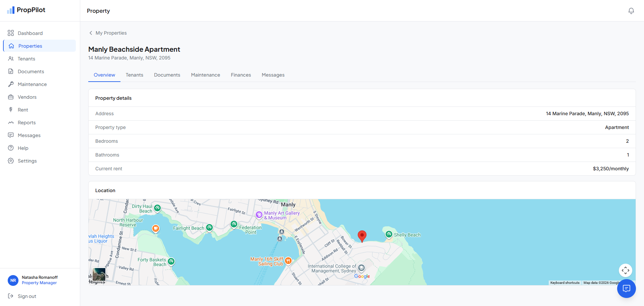Open the floating chat bubble button
The height and width of the screenshot is (306, 644).
626,289
